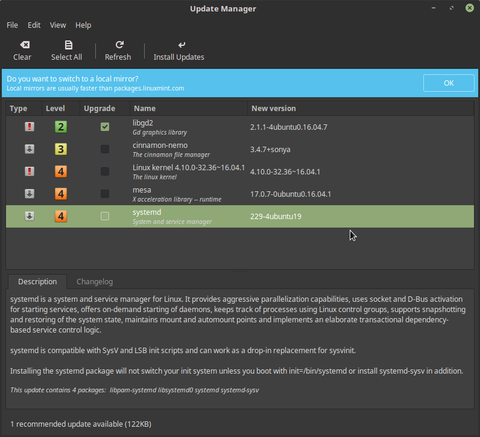Click the level 2 badge for libgd2
Screen dimensions: 480x437
(61, 127)
